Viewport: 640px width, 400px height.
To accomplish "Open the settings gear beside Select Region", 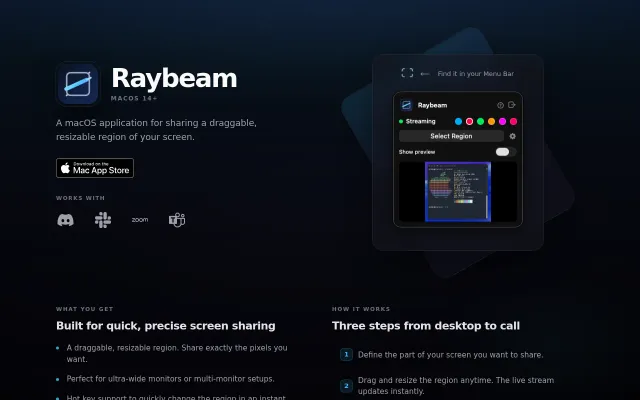I will 513,136.
